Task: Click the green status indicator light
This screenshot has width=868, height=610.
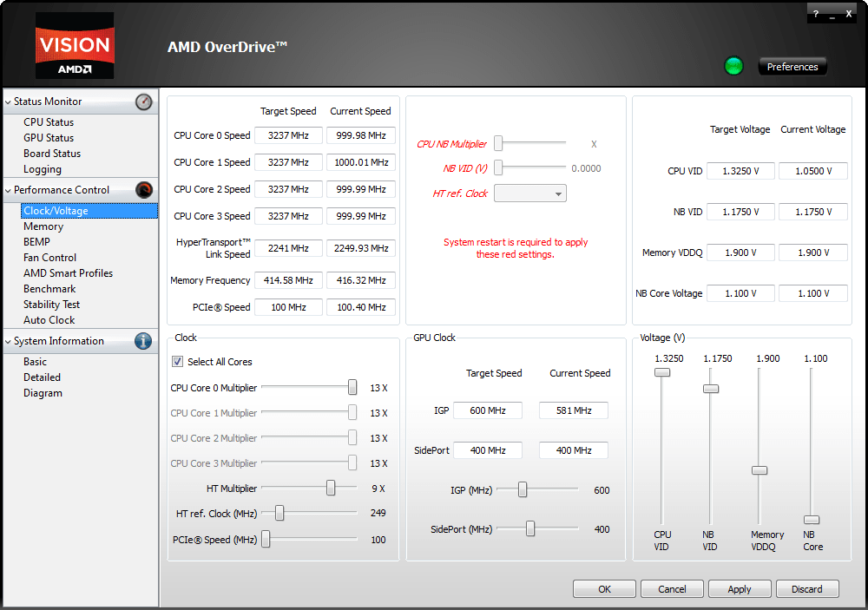Action: [x=734, y=67]
